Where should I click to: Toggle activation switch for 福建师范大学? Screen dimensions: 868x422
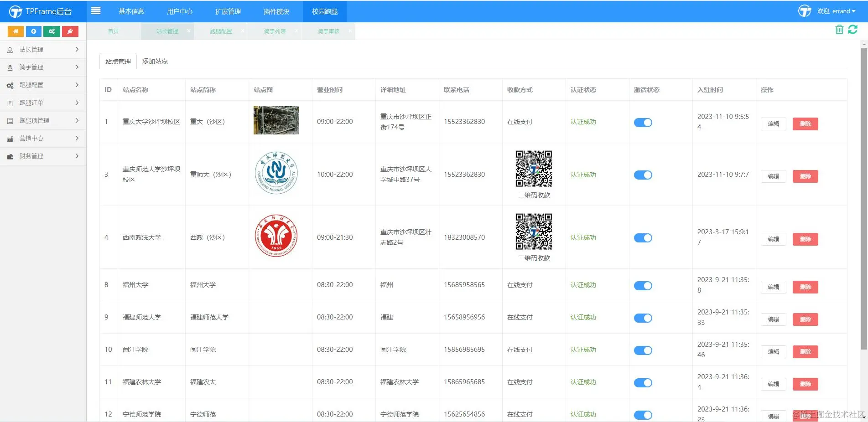tap(643, 318)
